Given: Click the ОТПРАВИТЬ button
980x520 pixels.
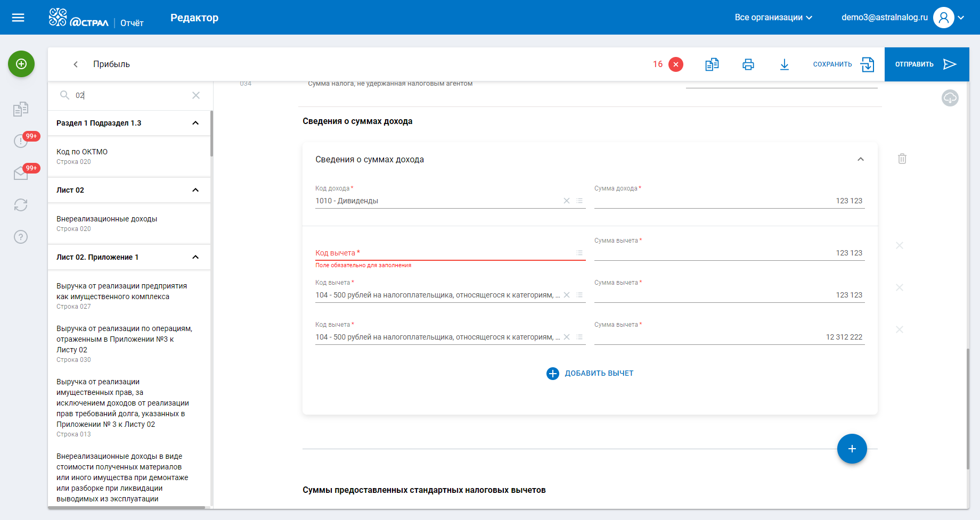Looking at the screenshot, I should (x=927, y=64).
